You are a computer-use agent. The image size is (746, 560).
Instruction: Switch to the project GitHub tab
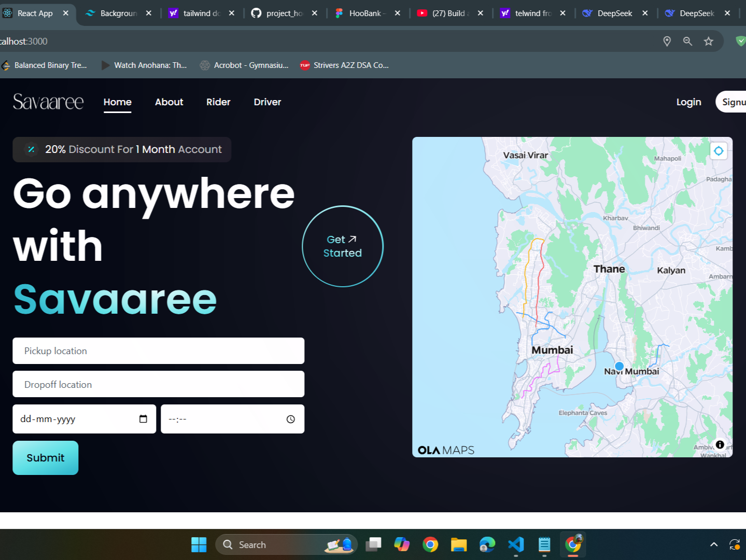click(x=283, y=13)
